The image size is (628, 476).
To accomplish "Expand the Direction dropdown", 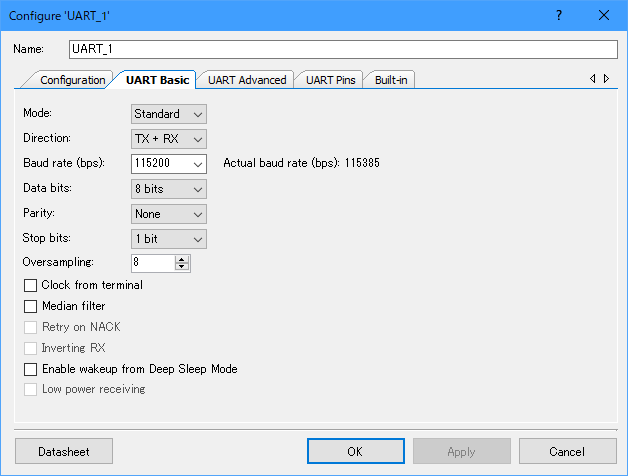I will [168, 139].
